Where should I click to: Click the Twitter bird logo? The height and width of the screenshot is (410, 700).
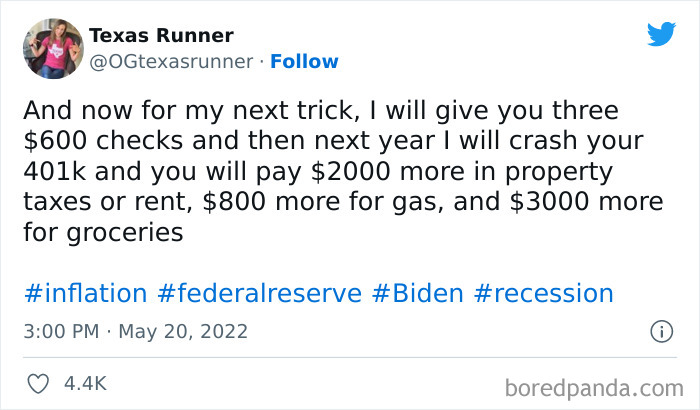click(x=661, y=35)
